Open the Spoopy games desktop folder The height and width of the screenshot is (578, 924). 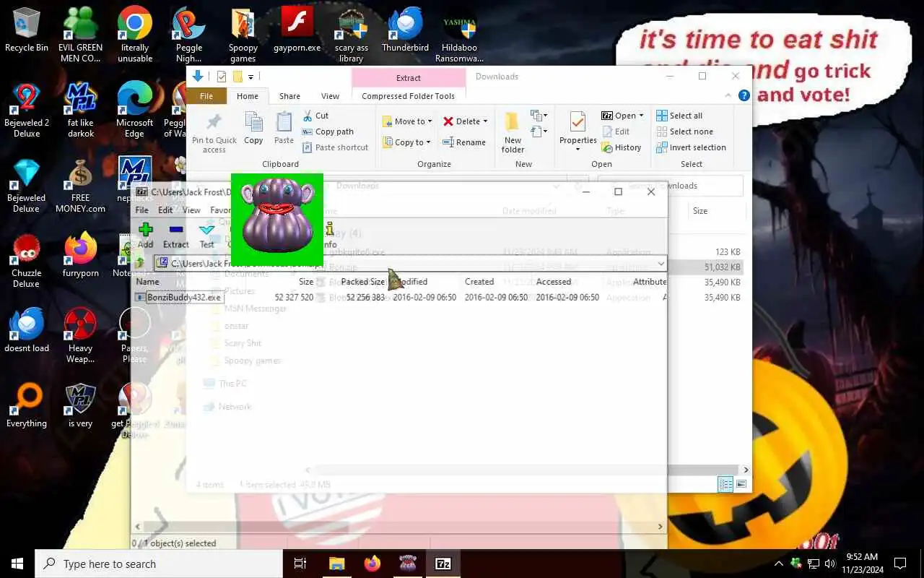(x=243, y=35)
